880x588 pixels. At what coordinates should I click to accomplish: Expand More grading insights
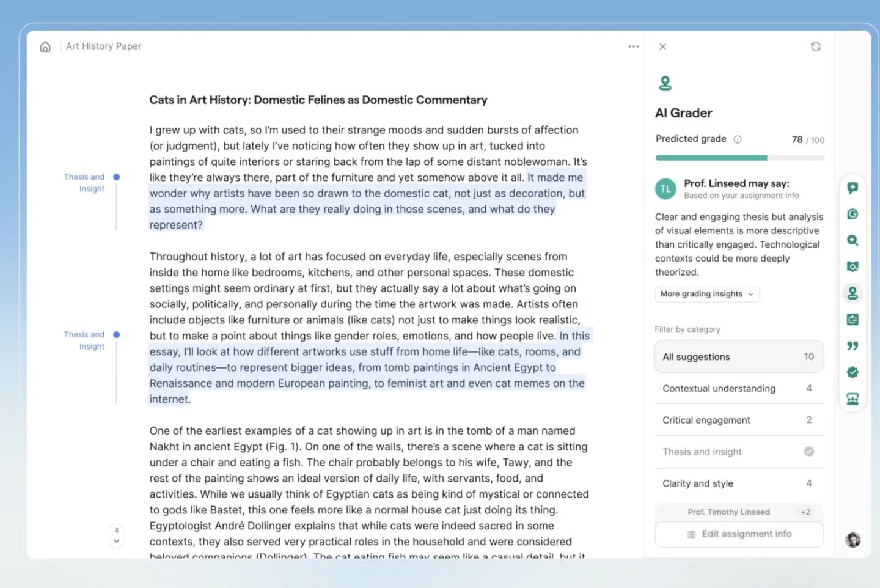coord(706,294)
